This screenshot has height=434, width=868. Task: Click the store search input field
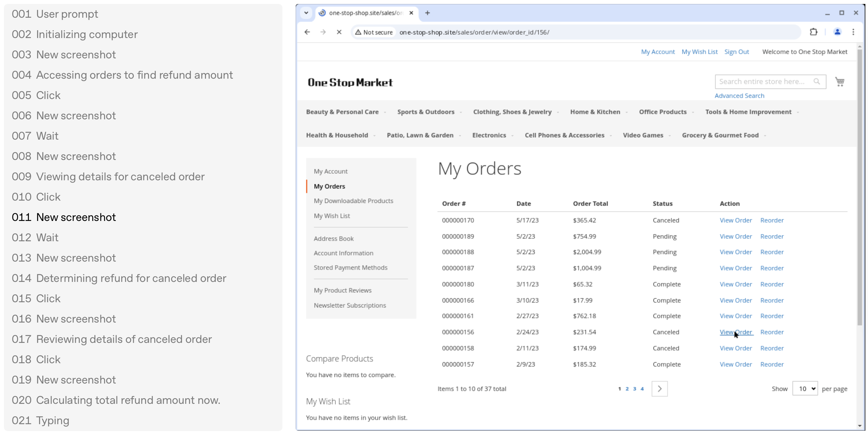[761, 82]
